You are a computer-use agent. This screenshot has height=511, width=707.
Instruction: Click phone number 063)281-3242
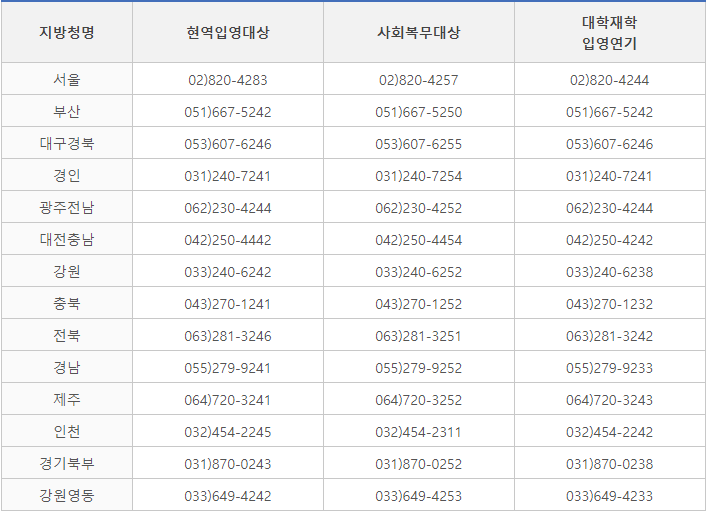tap(610, 336)
